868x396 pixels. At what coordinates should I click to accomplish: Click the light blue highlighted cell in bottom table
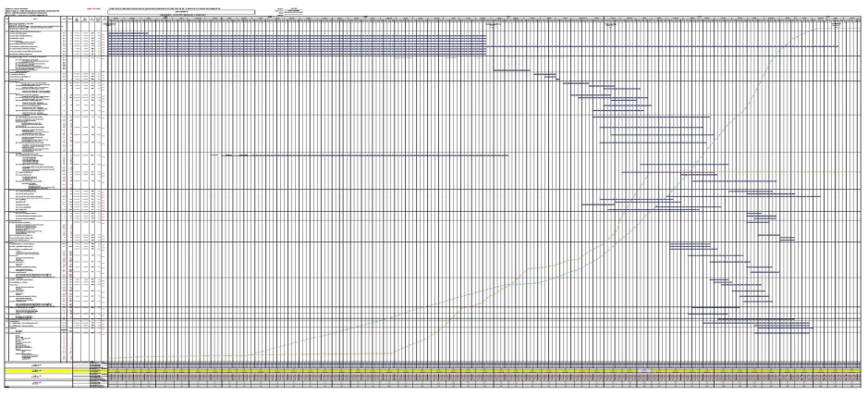pyautogui.click(x=647, y=368)
